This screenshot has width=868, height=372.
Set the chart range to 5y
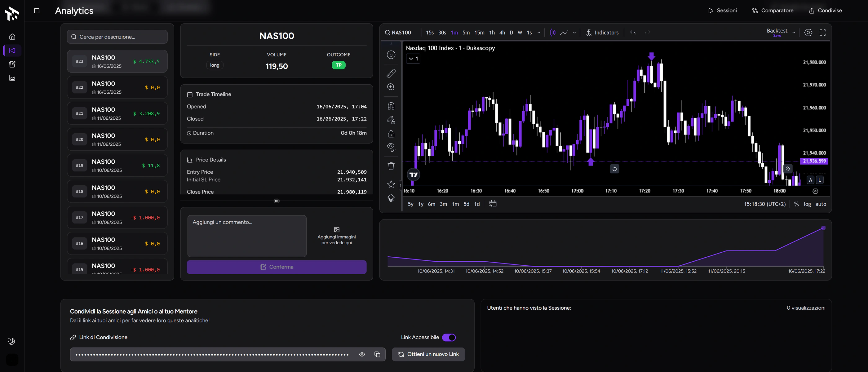pos(410,204)
